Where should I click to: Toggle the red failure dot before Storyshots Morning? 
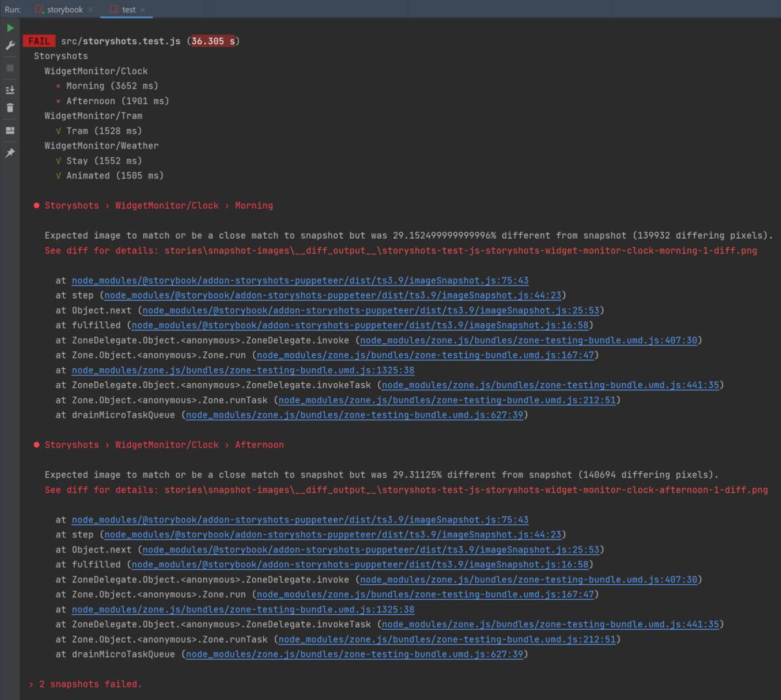[x=36, y=205]
